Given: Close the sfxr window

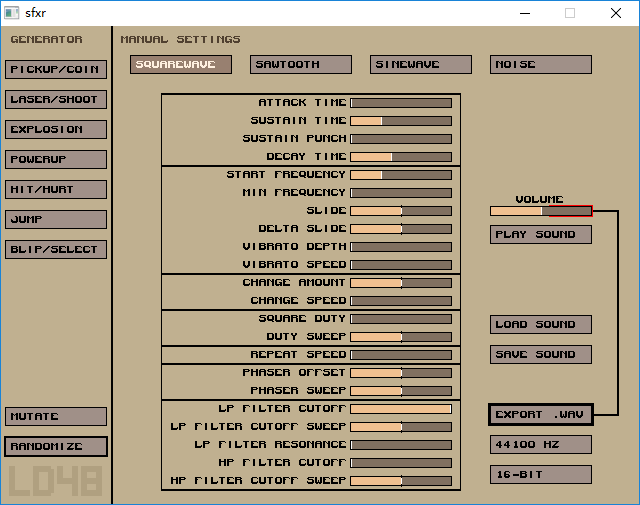Looking at the screenshot, I should point(616,13).
